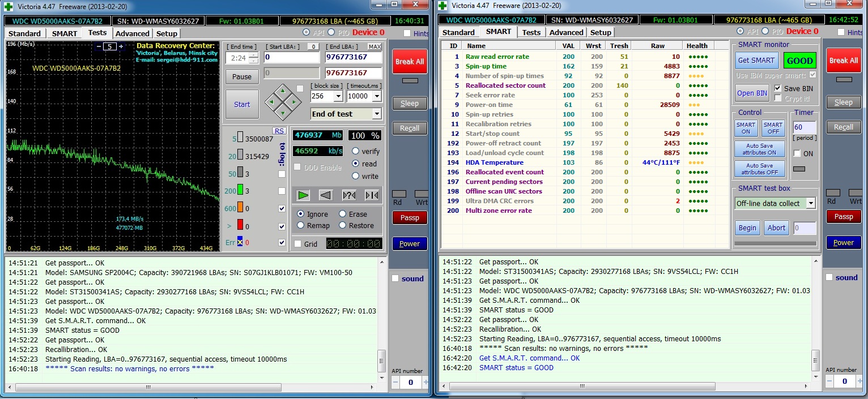Toggle the Hints checkbox in the left window
Screen dimensions: 868x399
pos(407,33)
